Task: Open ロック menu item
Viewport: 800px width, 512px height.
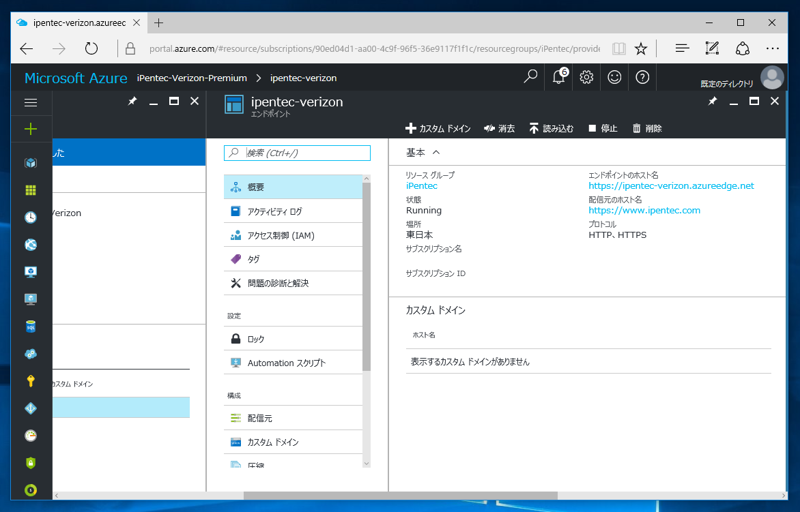Action: [x=293, y=339]
